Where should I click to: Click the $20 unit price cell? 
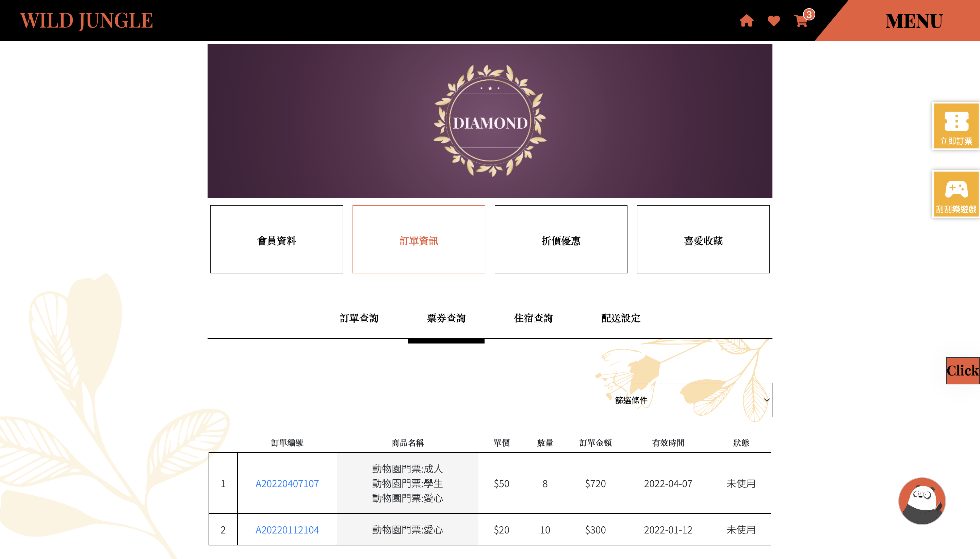pos(501,530)
